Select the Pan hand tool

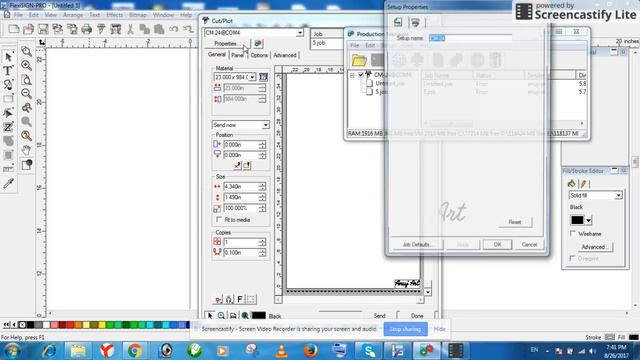[27, 150]
